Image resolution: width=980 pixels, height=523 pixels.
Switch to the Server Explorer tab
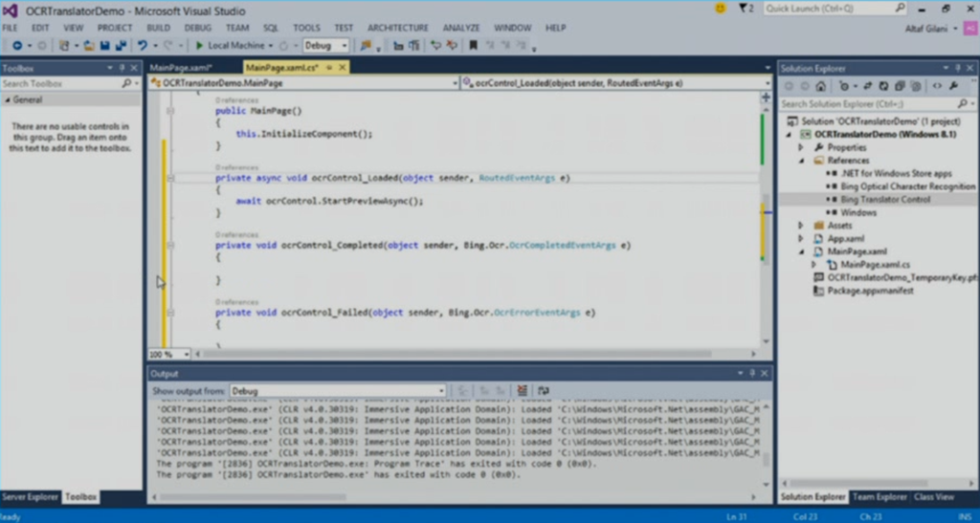(30, 497)
